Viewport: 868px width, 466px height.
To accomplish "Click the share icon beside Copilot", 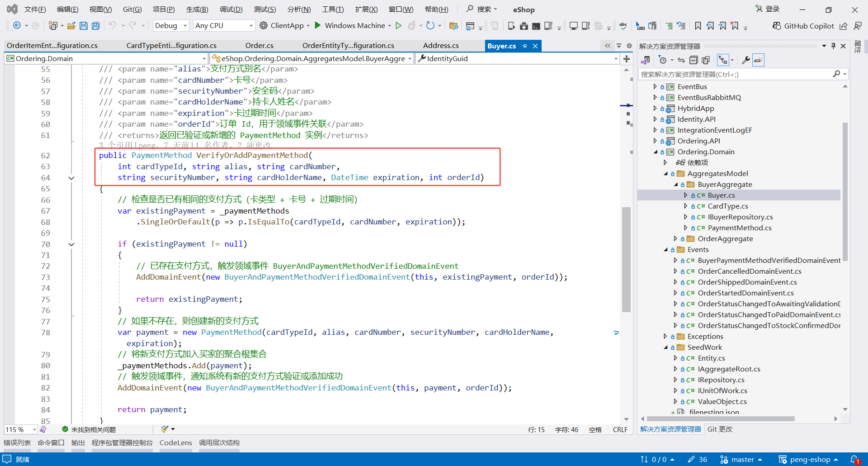I will coord(844,26).
